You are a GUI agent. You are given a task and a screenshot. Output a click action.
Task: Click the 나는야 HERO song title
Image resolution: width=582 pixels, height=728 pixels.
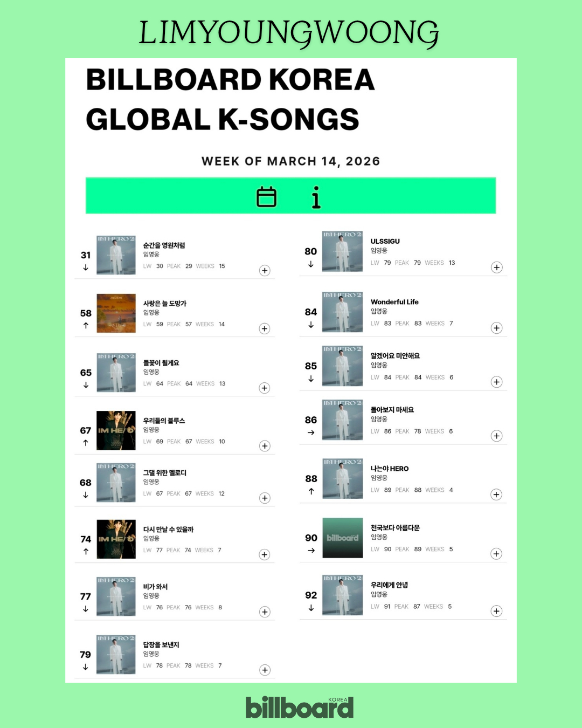coord(390,469)
